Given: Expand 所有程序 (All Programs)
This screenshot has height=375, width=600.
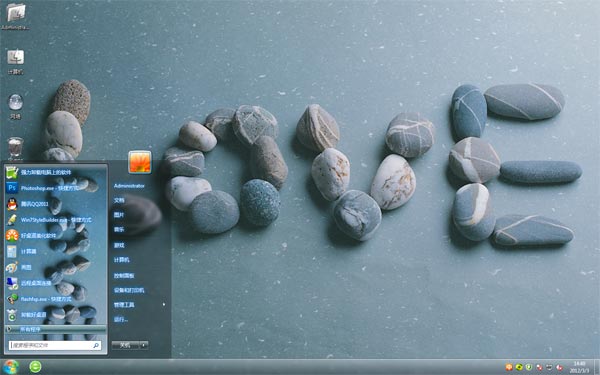Looking at the screenshot, I should (x=56, y=329).
